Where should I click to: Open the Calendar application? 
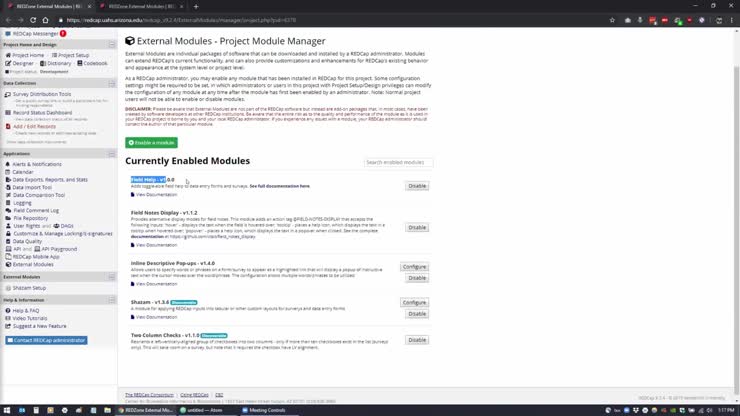click(22, 172)
